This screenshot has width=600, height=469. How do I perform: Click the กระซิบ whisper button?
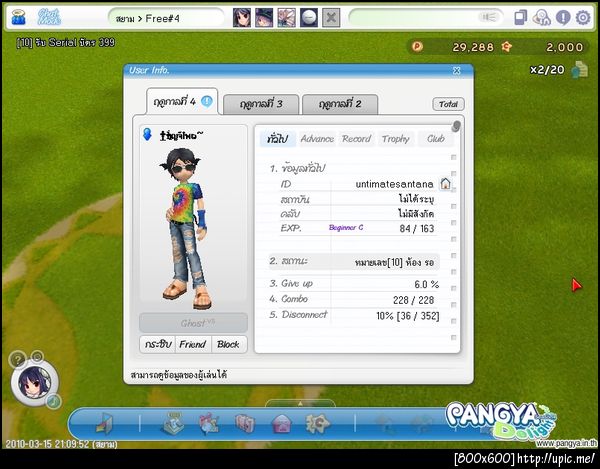tap(158, 344)
